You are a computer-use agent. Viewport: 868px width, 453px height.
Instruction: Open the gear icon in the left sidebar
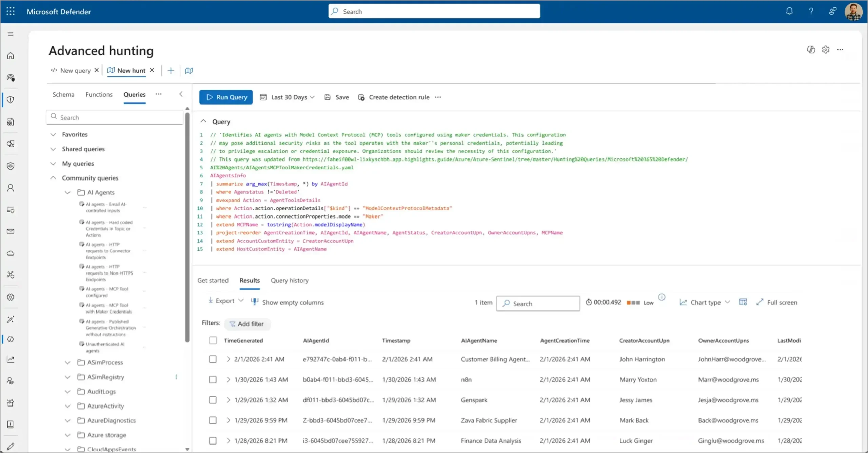coord(11,297)
